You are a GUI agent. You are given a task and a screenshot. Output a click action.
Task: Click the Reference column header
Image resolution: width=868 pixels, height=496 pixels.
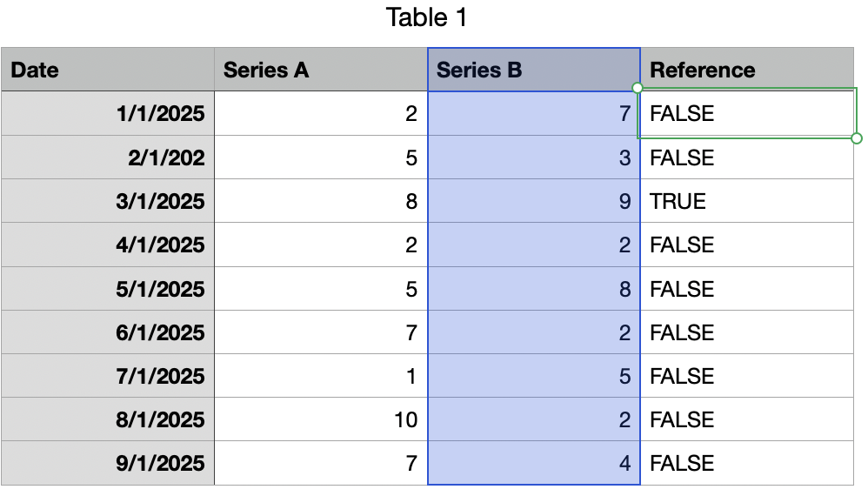[x=747, y=70]
